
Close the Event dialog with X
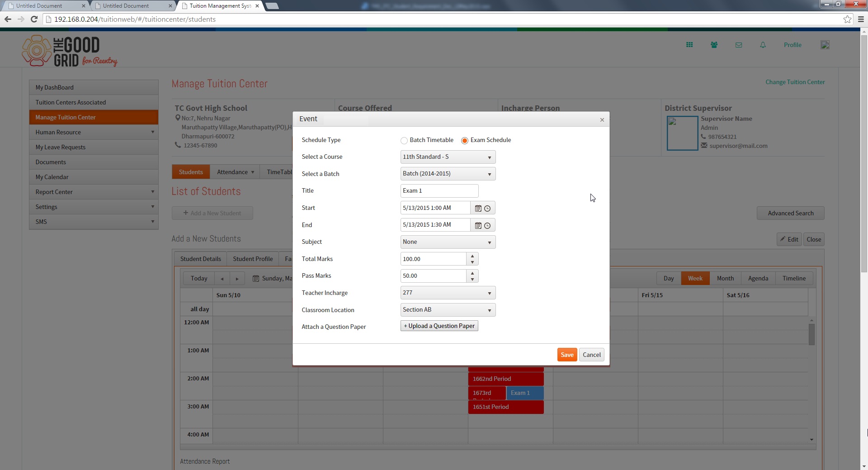602,120
